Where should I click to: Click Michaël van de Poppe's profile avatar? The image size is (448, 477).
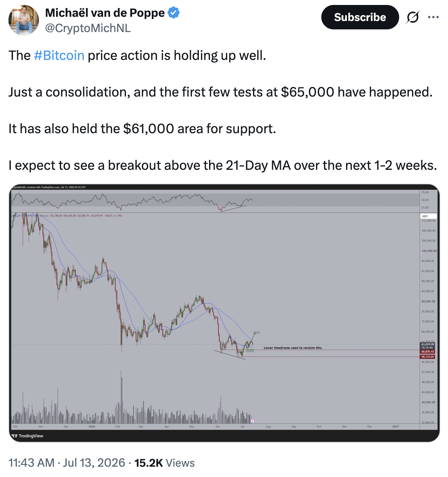point(24,20)
